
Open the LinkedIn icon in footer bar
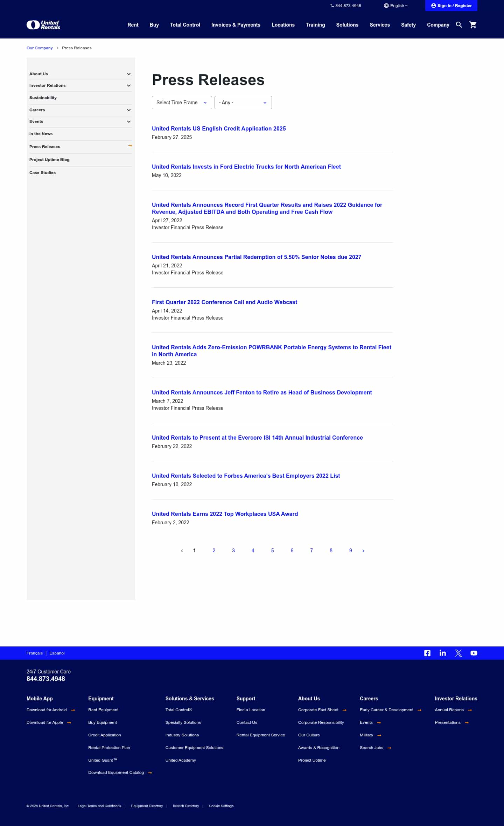(443, 653)
